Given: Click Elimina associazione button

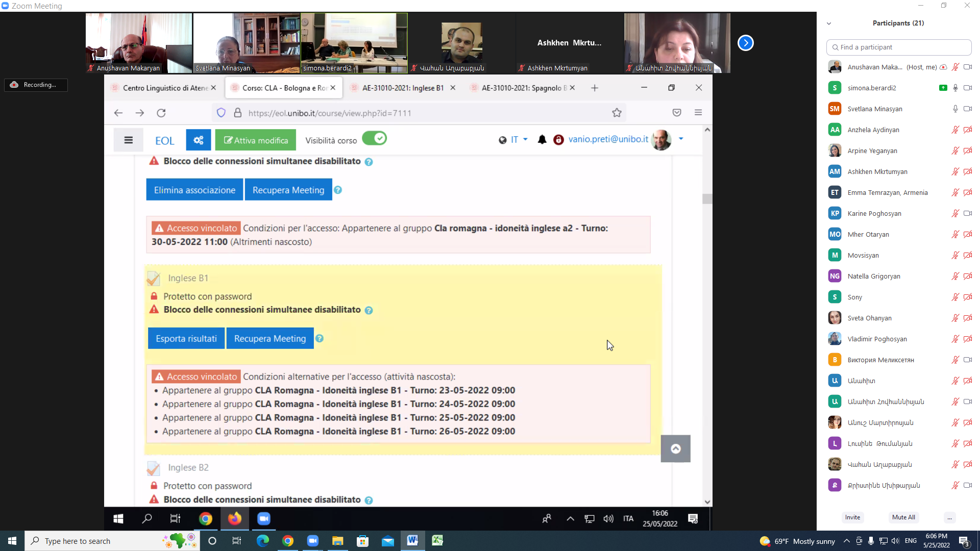Looking at the screenshot, I should 194,190.
